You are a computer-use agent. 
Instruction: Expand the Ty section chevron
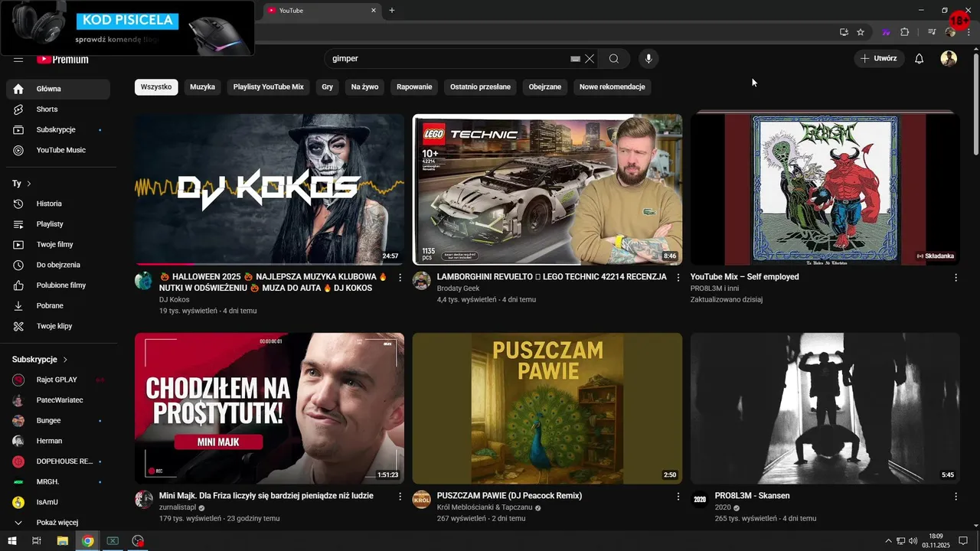coord(29,184)
